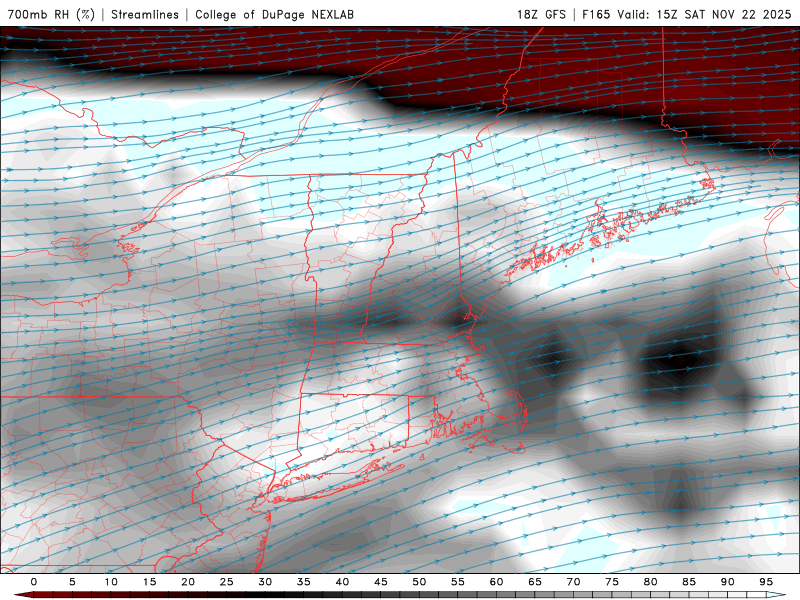This screenshot has width=800, height=600.
Task: Click the "65" humidity scale number
Action: point(535,582)
